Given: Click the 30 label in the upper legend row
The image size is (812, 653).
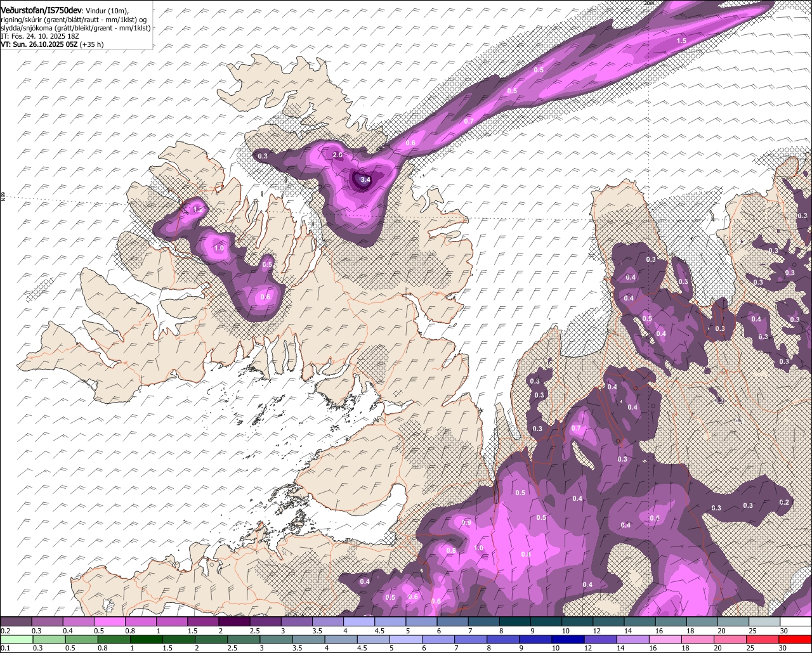Looking at the screenshot, I should pyautogui.click(x=783, y=631).
